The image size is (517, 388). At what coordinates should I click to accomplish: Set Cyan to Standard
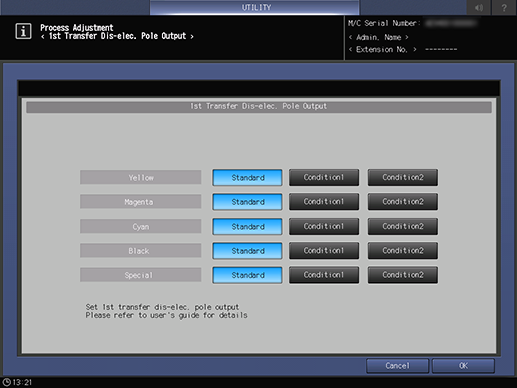pyautogui.click(x=247, y=226)
